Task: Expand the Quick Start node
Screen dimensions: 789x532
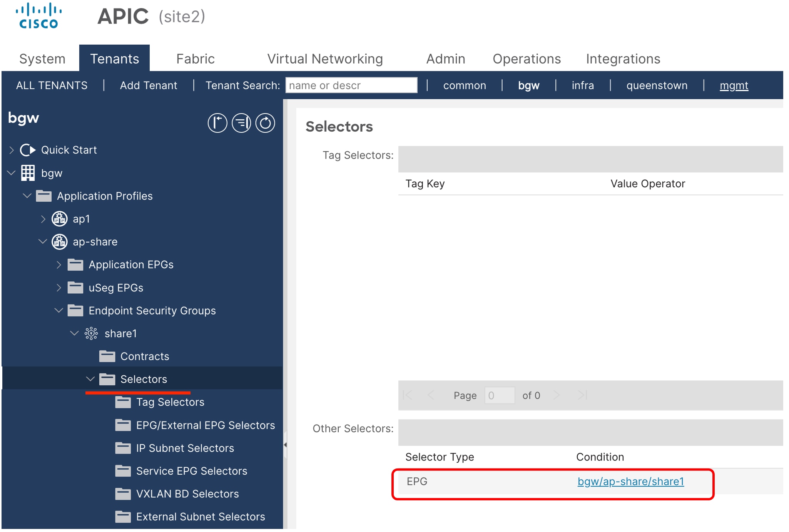Action: [x=12, y=150]
